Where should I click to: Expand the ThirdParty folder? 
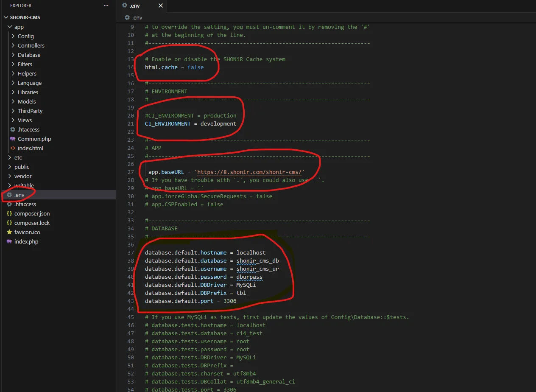pyautogui.click(x=13, y=111)
